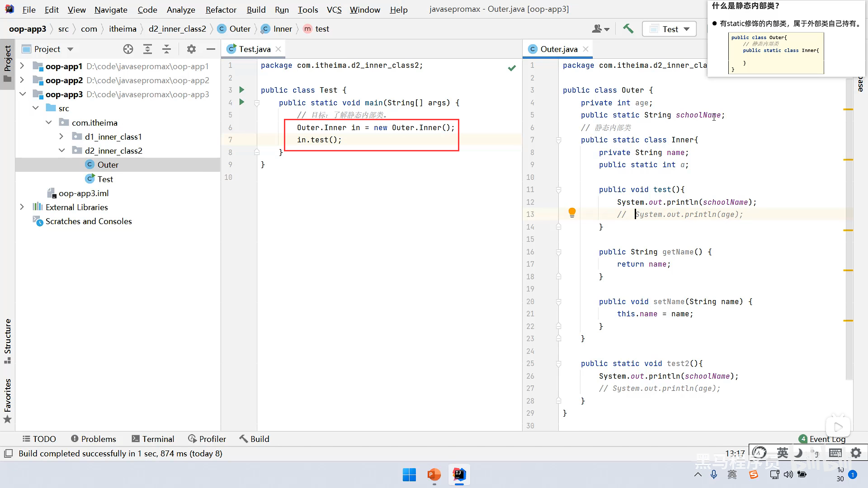Hide the Project panel with minus icon

211,49
